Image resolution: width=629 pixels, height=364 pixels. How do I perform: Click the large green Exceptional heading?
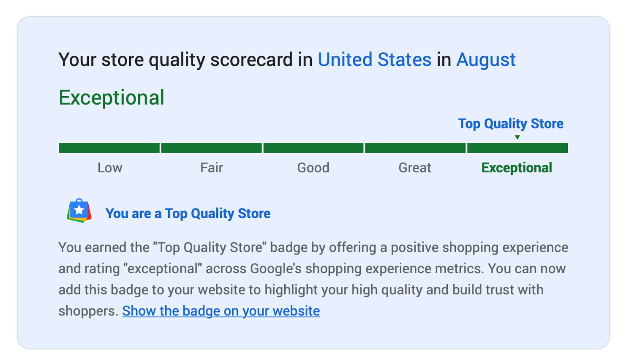(x=112, y=98)
